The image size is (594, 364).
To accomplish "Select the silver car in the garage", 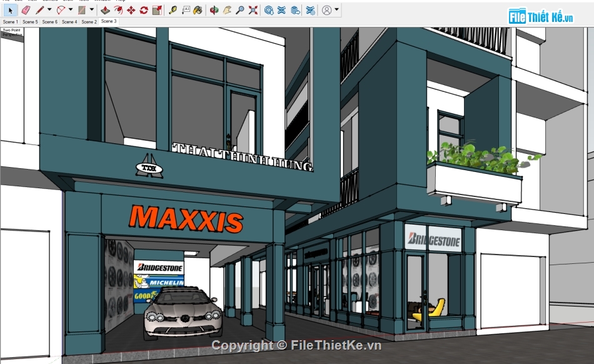I will (183, 313).
